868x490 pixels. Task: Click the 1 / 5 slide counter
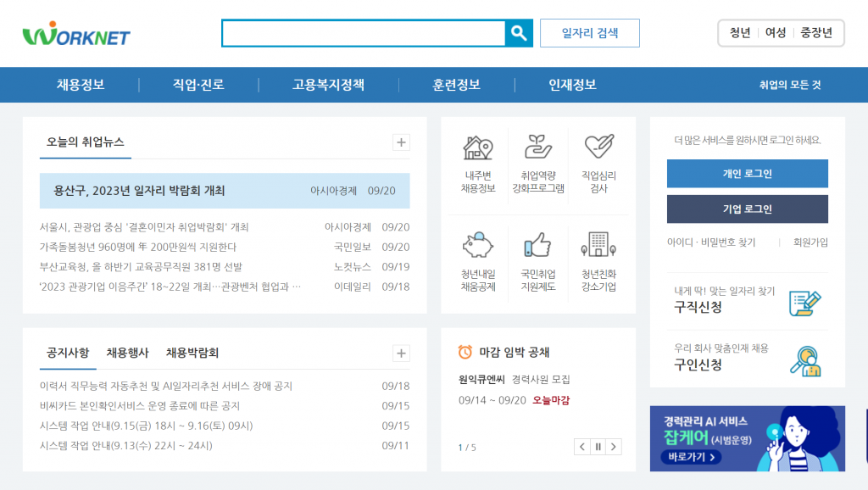click(467, 448)
